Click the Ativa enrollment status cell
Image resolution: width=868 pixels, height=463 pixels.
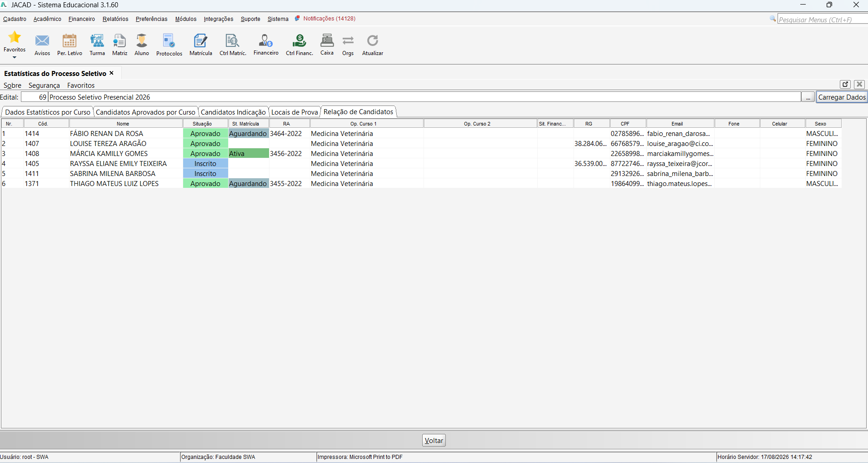click(x=249, y=154)
